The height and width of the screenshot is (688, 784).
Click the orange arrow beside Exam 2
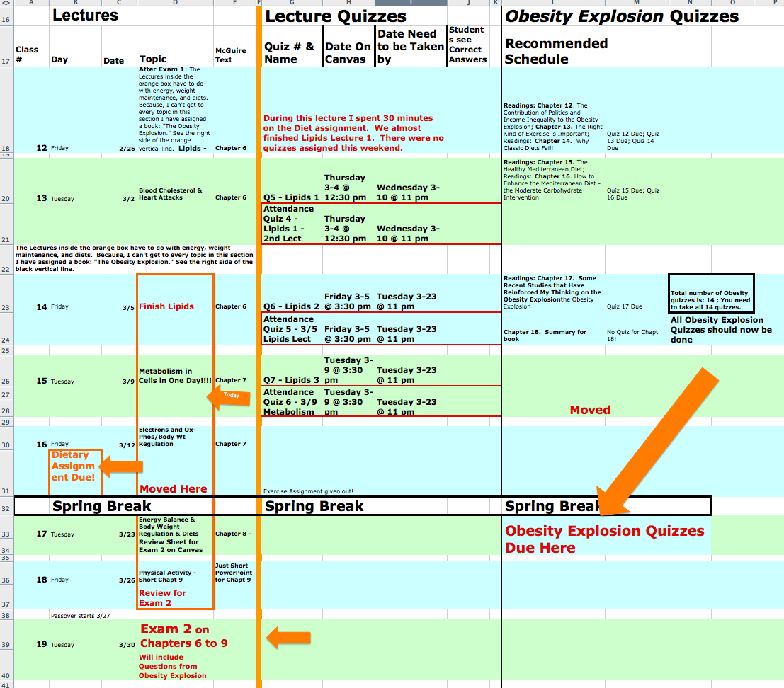(288, 638)
